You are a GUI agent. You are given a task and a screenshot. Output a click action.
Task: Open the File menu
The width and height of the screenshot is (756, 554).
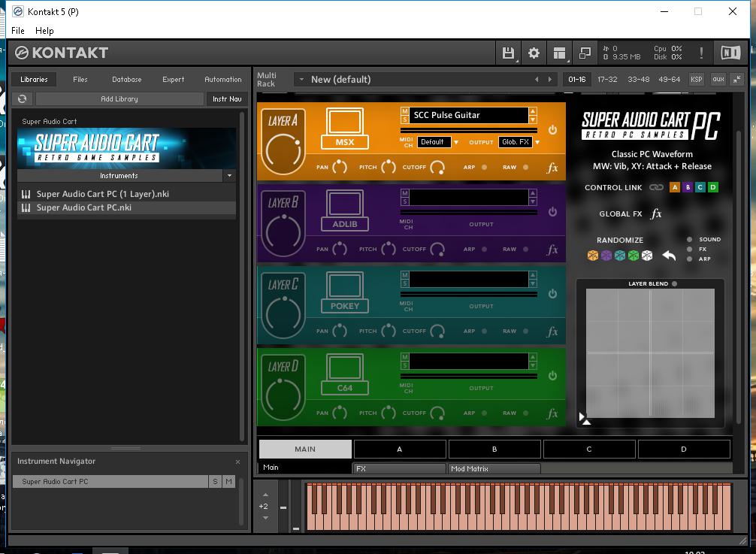click(x=18, y=30)
